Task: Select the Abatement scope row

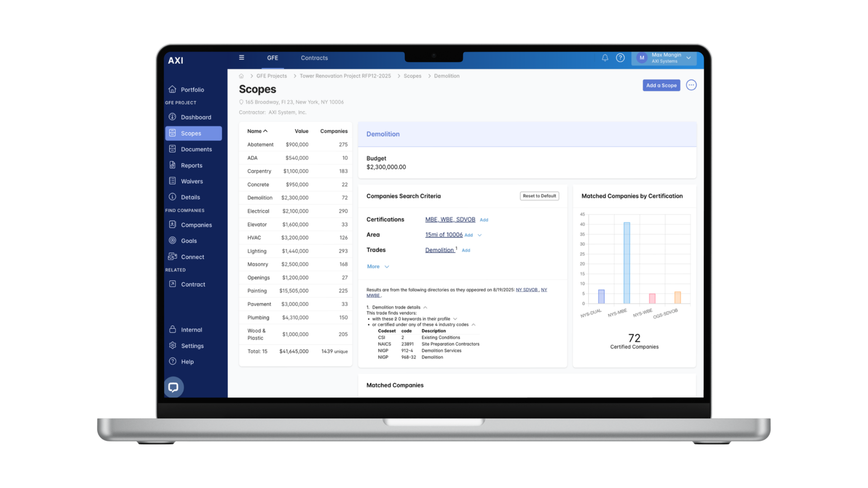Action: (296, 145)
